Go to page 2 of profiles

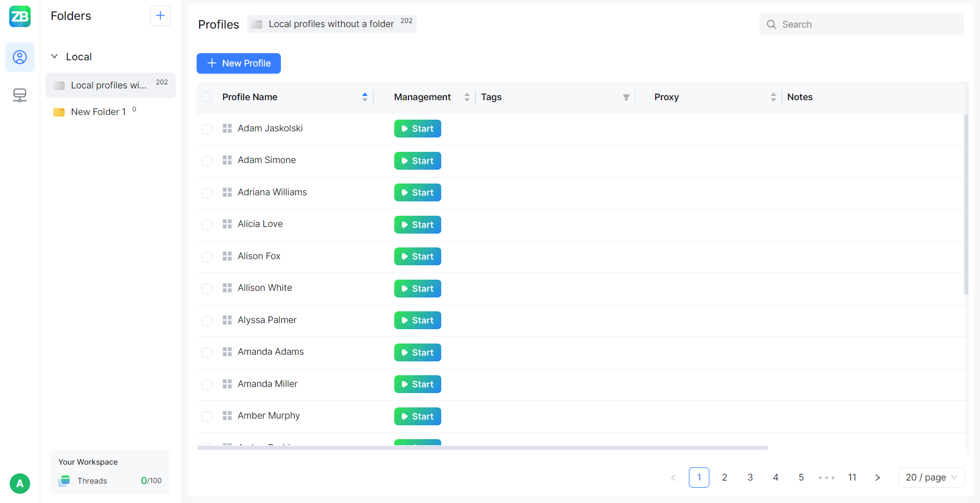pyautogui.click(x=724, y=477)
